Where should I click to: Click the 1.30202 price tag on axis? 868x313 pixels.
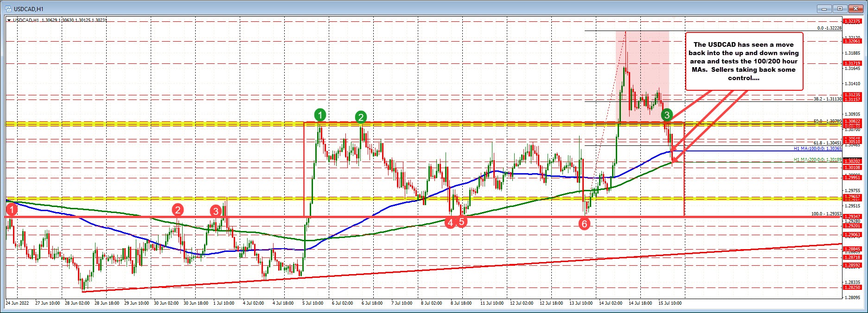coord(853,162)
